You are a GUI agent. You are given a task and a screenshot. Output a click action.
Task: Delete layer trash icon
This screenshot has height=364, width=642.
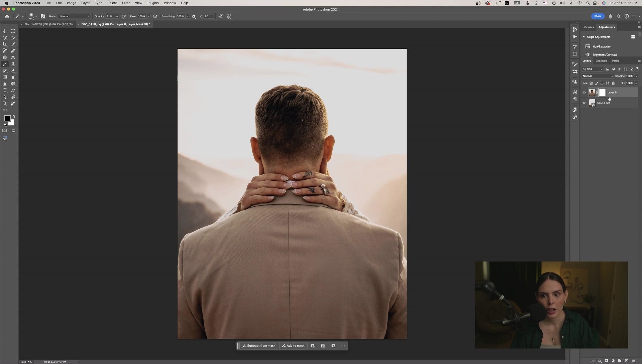[x=633, y=361]
